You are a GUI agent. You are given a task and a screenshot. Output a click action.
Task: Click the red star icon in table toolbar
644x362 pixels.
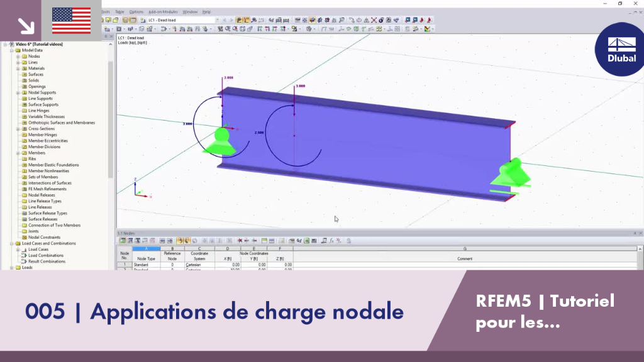click(240, 241)
